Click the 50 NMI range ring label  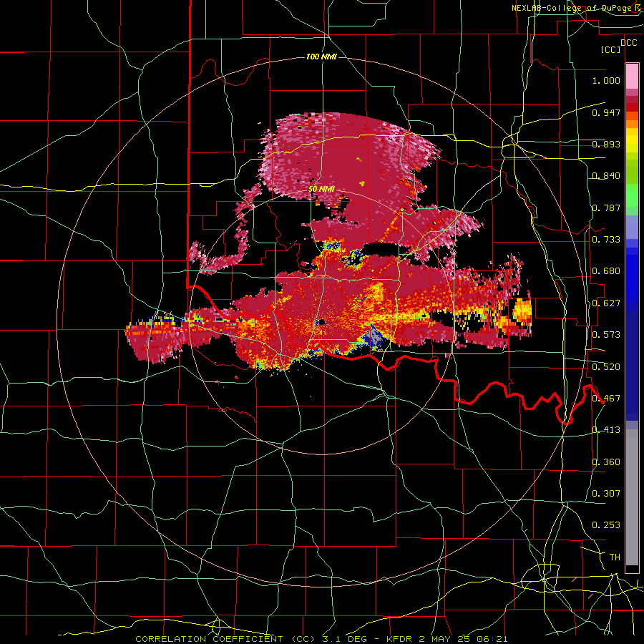click(321, 190)
